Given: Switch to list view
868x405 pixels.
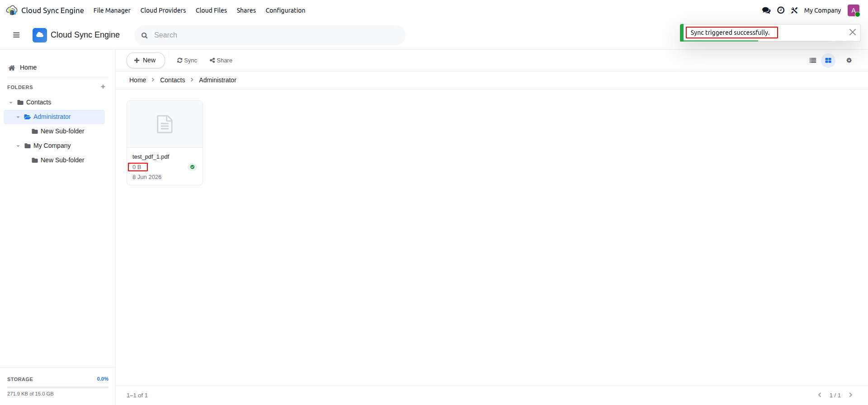Looking at the screenshot, I should (813, 60).
